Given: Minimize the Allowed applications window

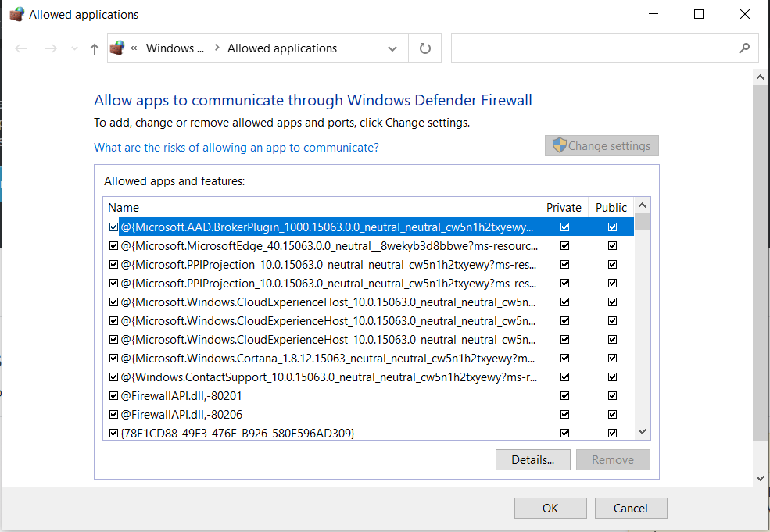Looking at the screenshot, I should [x=653, y=14].
